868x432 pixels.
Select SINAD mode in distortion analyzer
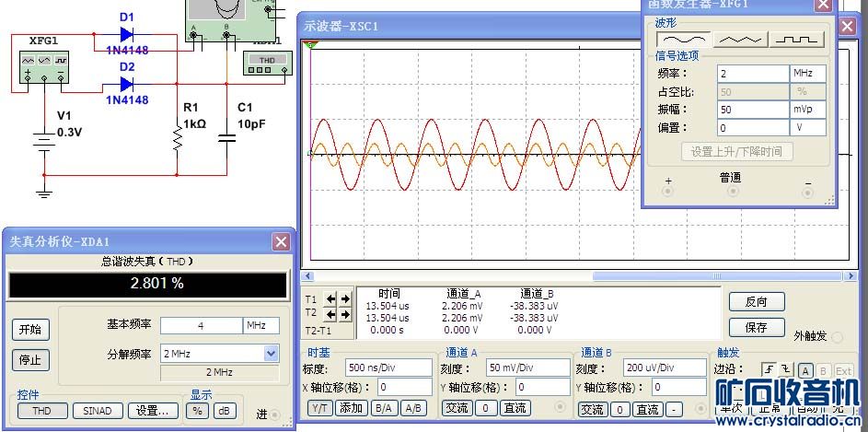(x=97, y=411)
